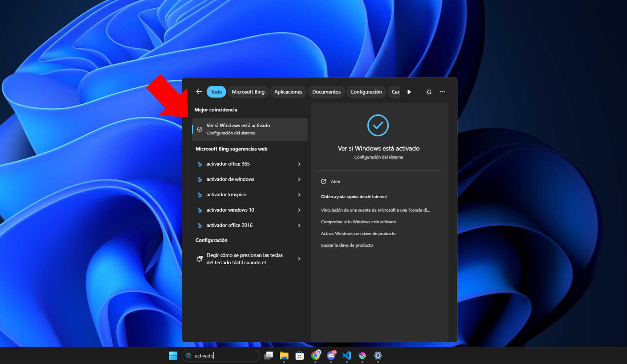Viewport: 627px width, 364px height.
Task: Expand the activador de windows suggestion
Action: point(299,179)
